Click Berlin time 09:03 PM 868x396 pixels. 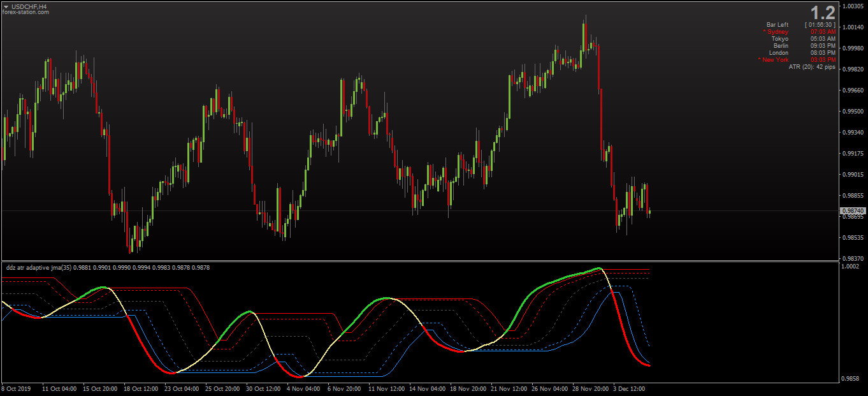coord(823,46)
